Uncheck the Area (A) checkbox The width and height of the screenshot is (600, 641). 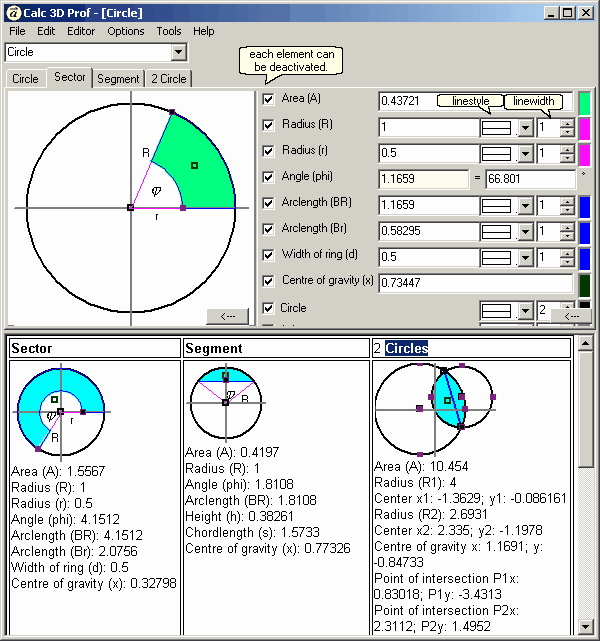pos(268,99)
